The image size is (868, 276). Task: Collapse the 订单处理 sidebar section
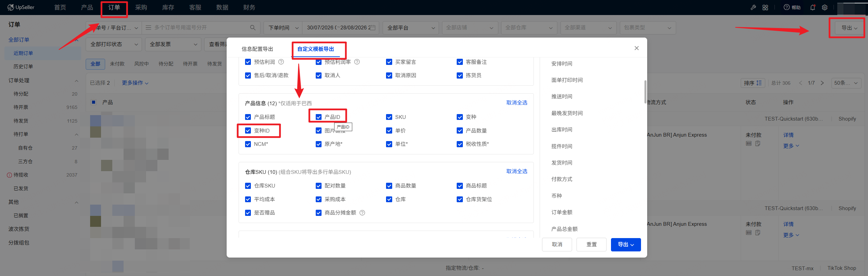click(x=76, y=81)
